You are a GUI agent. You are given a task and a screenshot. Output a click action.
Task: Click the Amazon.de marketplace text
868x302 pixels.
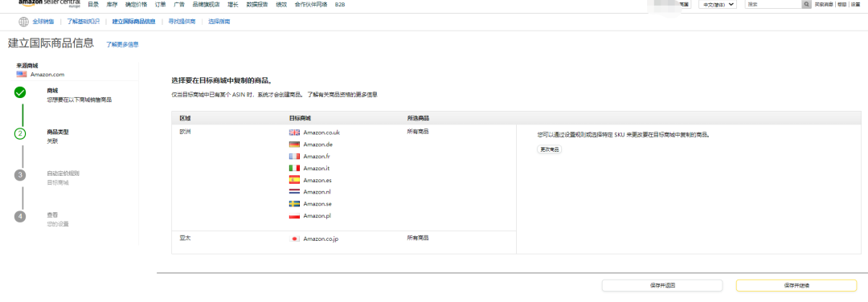[317, 145]
